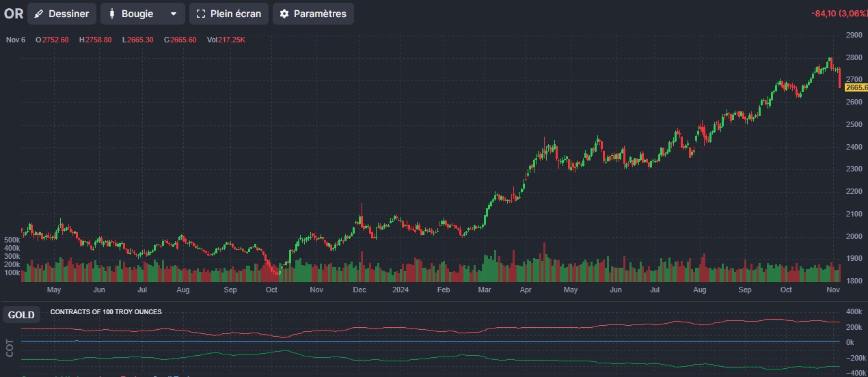The width and height of the screenshot is (868, 377).
Task: Click the OR symbol label
Action: tap(13, 14)
